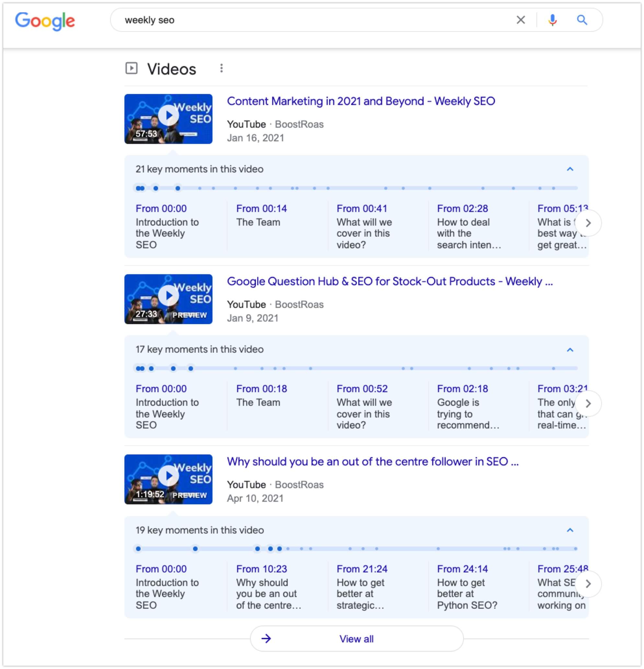Open 'Content Marketing in 2021 and Beyond' link

(361, 101)
